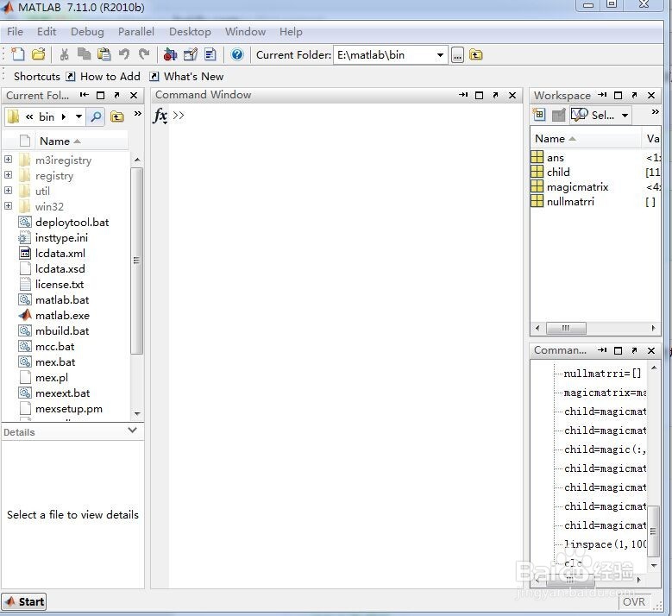Show more Current Folder toolbar options
The height and width of the screenshot is (616, 672).
(137, 114)
